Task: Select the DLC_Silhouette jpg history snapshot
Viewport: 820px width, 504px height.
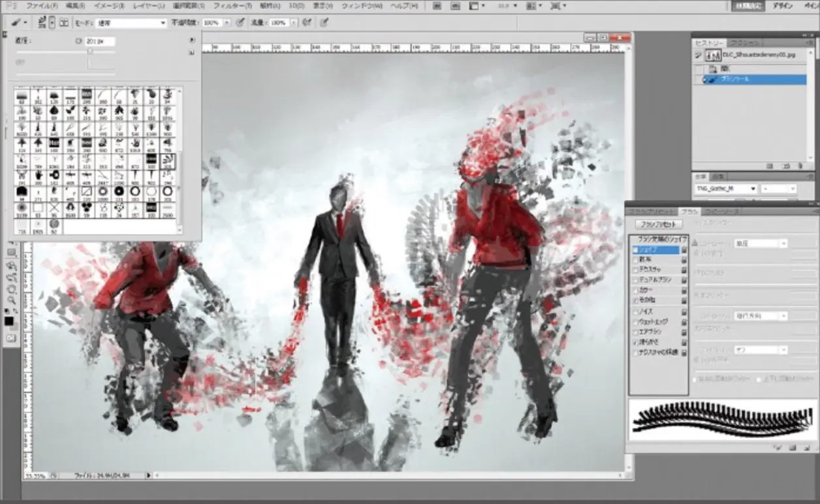Action: [x=749, y=55]
